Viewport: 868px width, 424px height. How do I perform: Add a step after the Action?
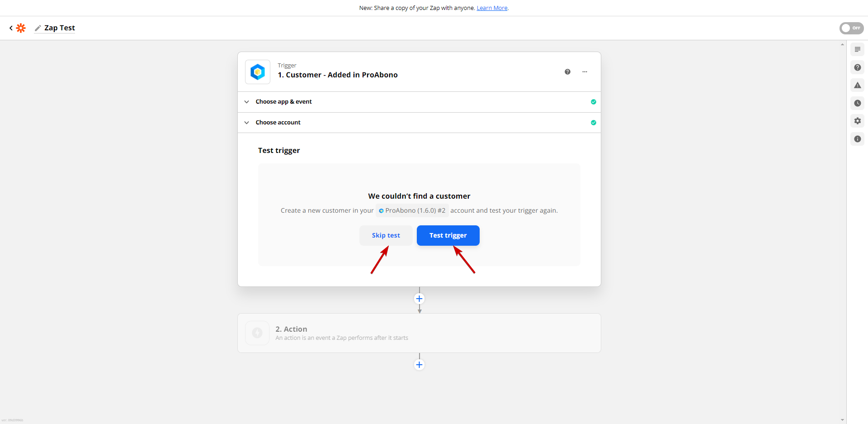pos(419,365)
